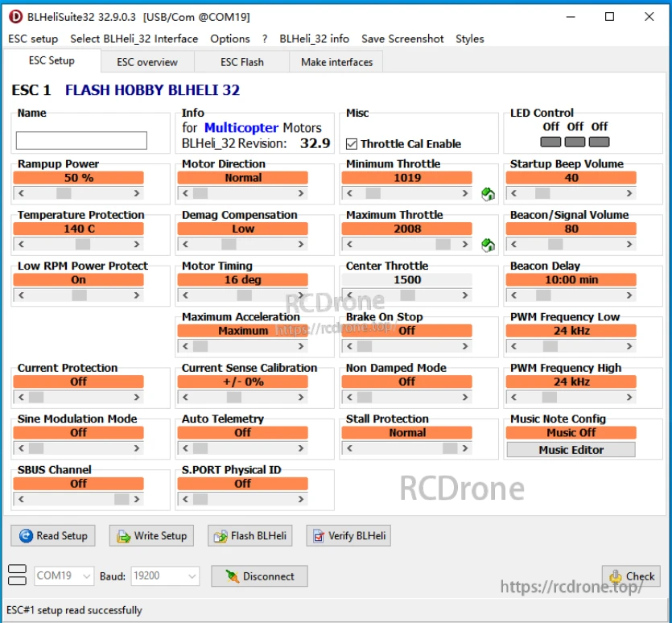Click the Stall Protection slider thumb
Viewport: 672px width, 623px height.
pyautogui.click(x=450, y=448)
